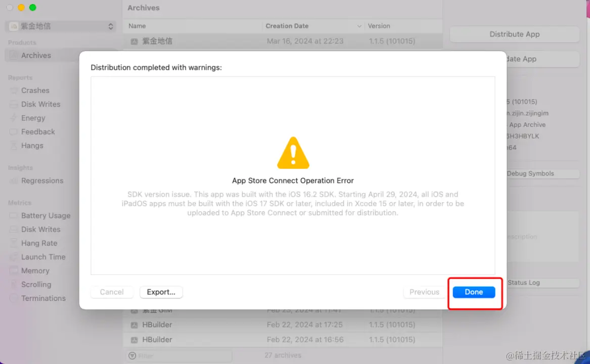Click the Archives sidebar icon
Image resolution: width=590 pixels, height=364 pixels.
tap(14, 55)
